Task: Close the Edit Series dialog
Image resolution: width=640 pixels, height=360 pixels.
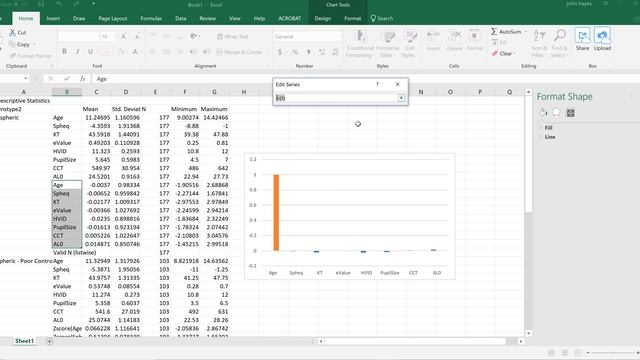Action: pos(398,84)
